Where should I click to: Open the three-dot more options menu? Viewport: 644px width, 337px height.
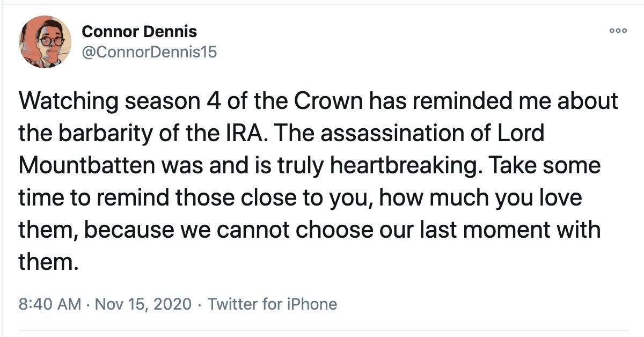point(618,31)
